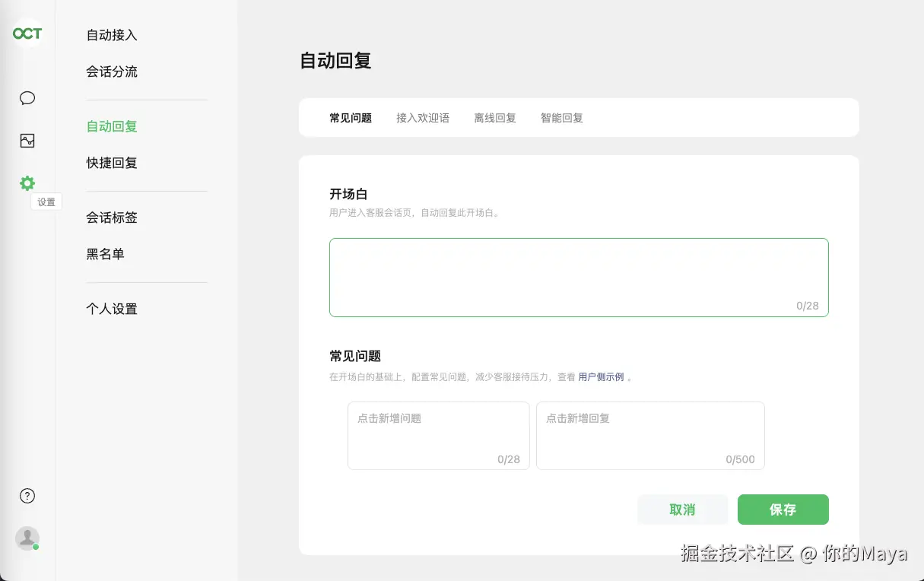The height and width of the screenshot is (581, 924).
Task: Click the user avatar icon
Action: [27, 538]
